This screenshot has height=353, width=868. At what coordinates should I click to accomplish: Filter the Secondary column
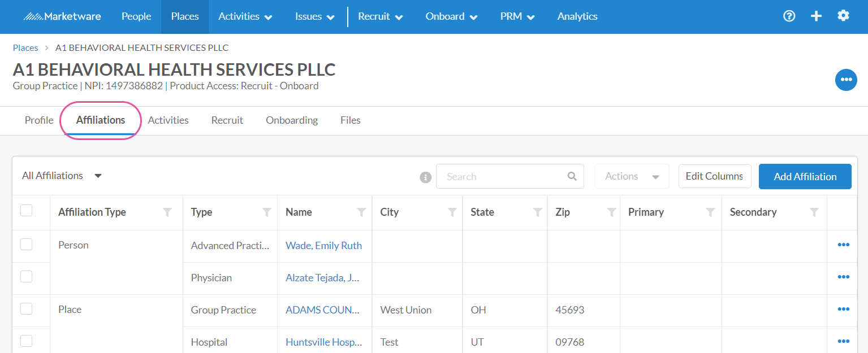(x=814, y=212)
